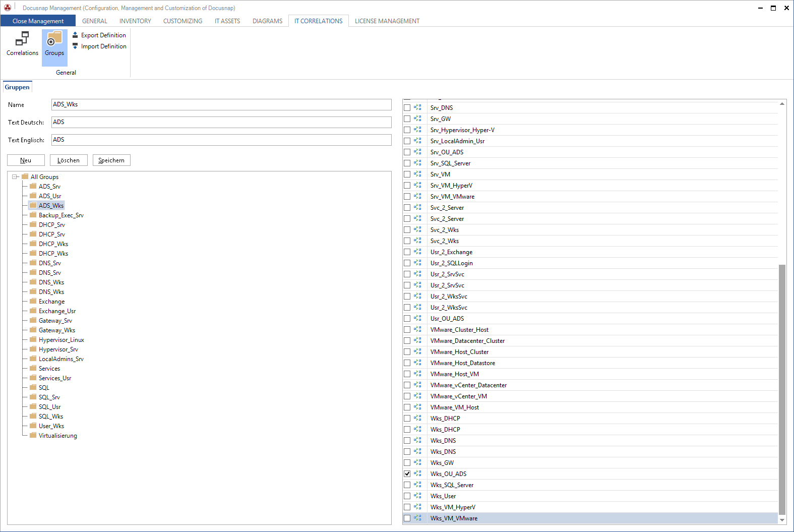
Task: Select the Services_Usr group
Action: tap(55, 378)
